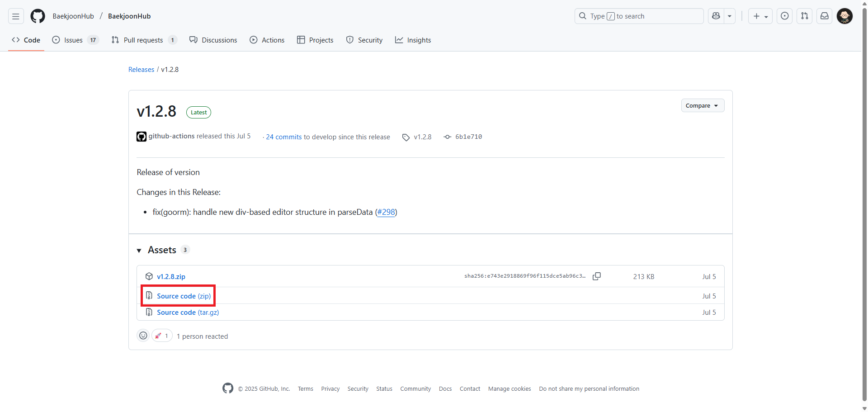The width and height of the screenshot is (868, 412).
Task: Toggle the rocket reaction
Action: (162, 336)
